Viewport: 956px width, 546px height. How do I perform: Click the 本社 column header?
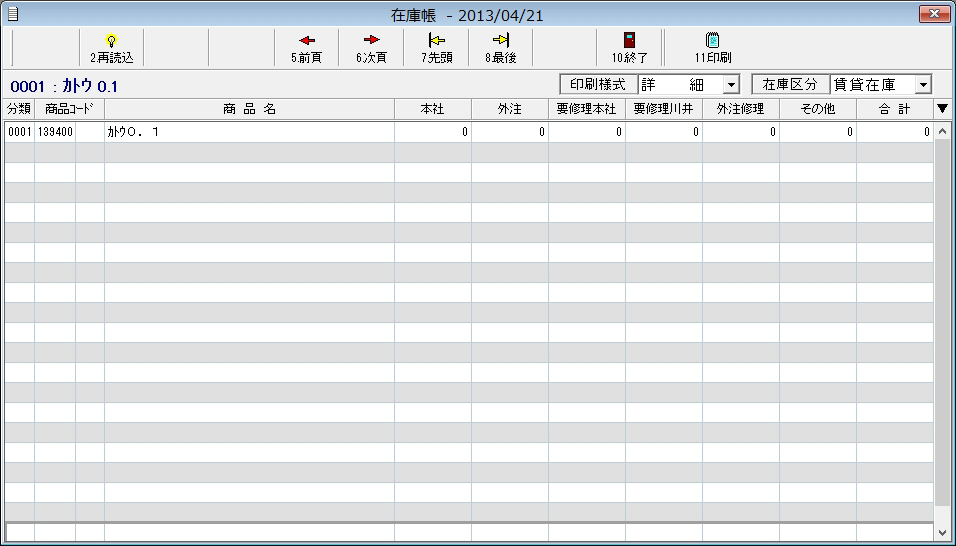coord(432,108)
